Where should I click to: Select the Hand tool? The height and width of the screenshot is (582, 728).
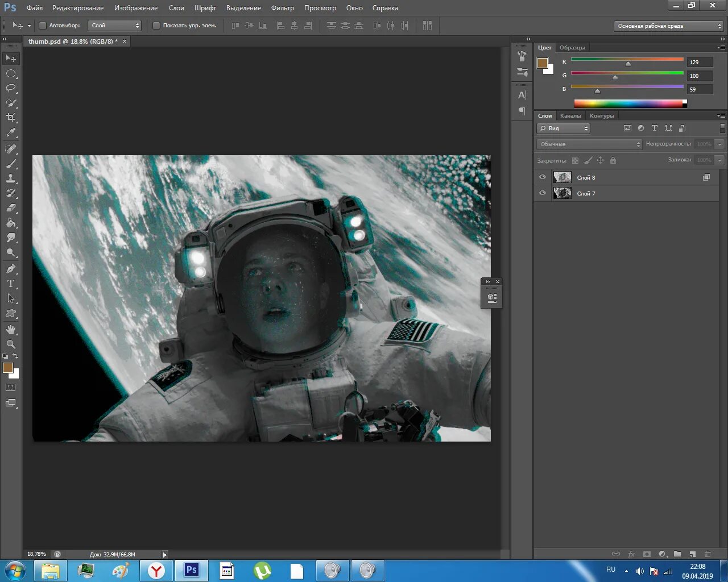[x=11, y=330]
